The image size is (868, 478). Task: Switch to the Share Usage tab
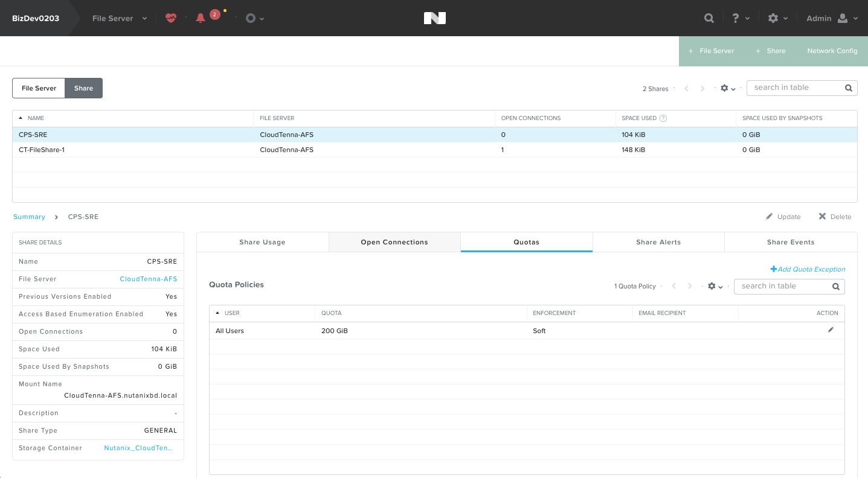pyautogui.click(x=262, y=242)
